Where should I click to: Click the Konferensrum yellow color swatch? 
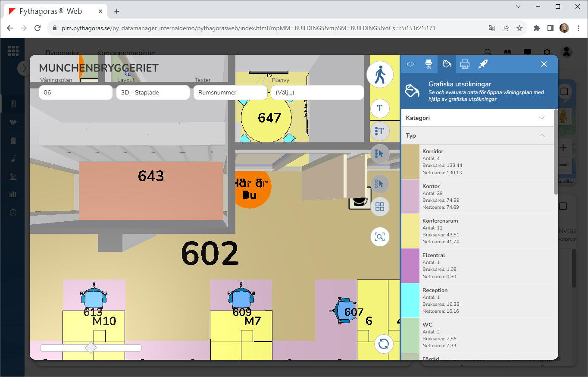click(410, 231)
